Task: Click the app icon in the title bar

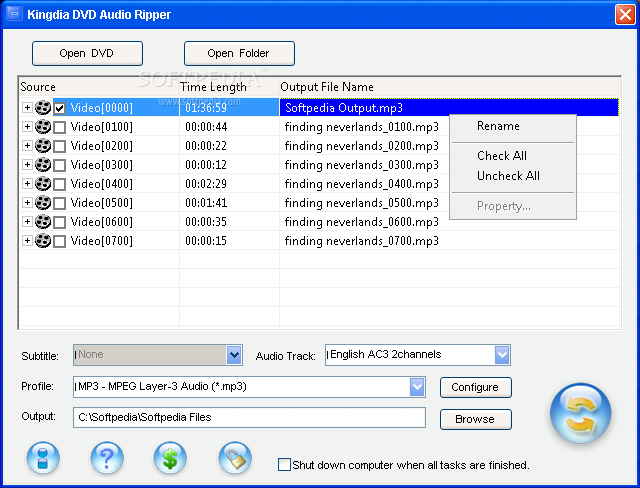Action: 14,14
